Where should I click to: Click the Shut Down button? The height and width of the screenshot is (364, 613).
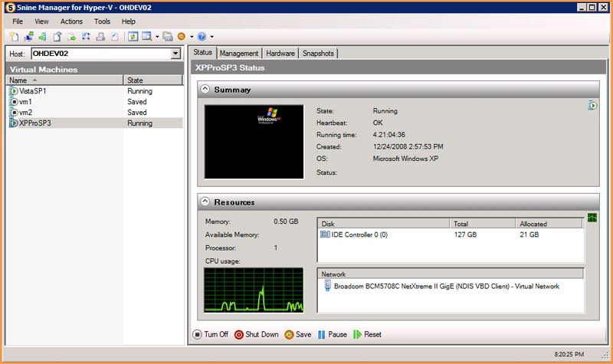257,335
